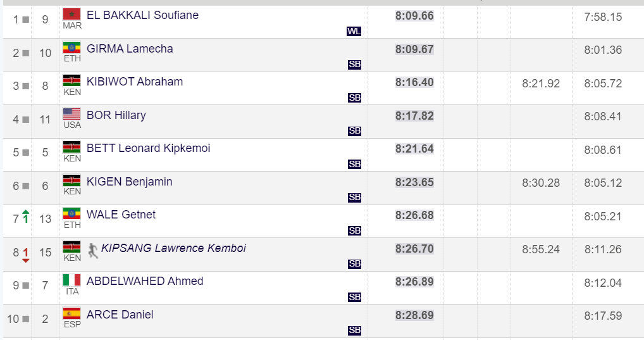Click the SB badge on KIGEN Benjamin's row
The height and width of the screenshot is (340, 644).
point(354,198)
